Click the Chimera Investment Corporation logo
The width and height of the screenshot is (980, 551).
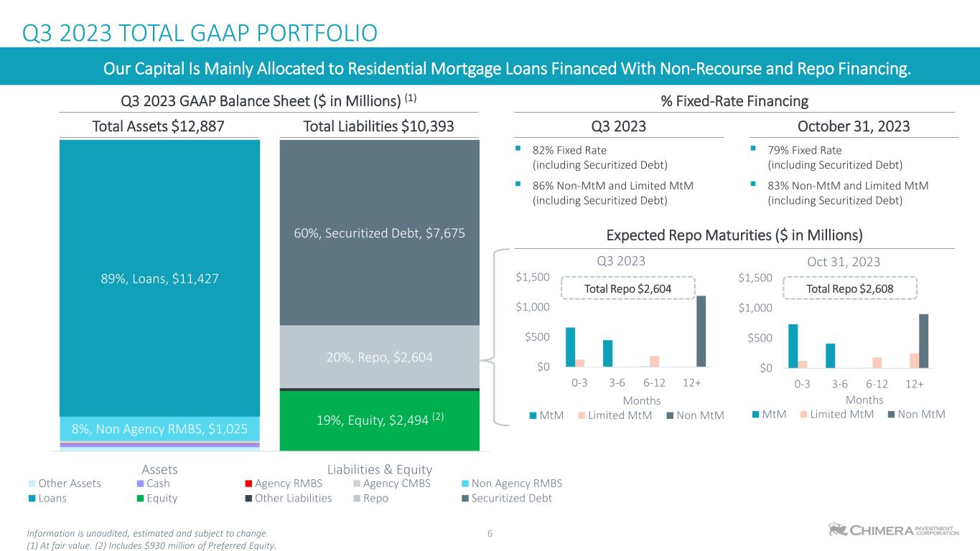coord(892,530)
